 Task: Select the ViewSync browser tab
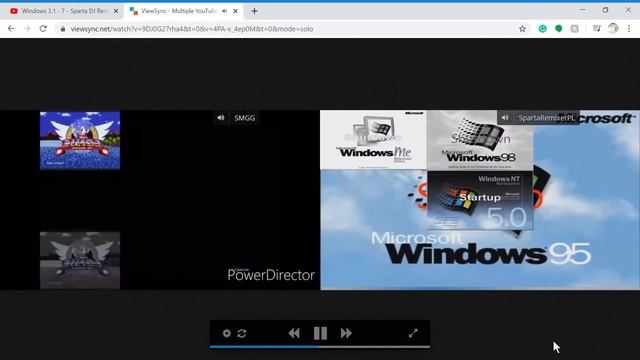pyautogui.click(x=178, y=11)
